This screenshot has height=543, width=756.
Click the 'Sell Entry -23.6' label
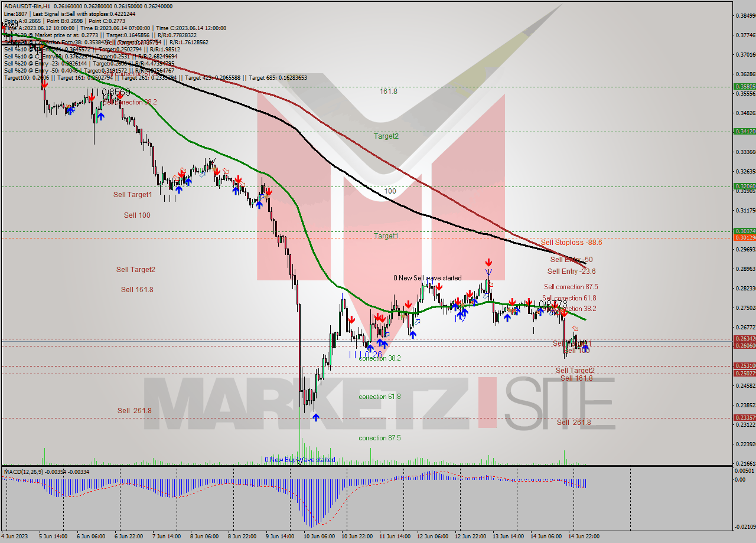(x=571, y=271)
